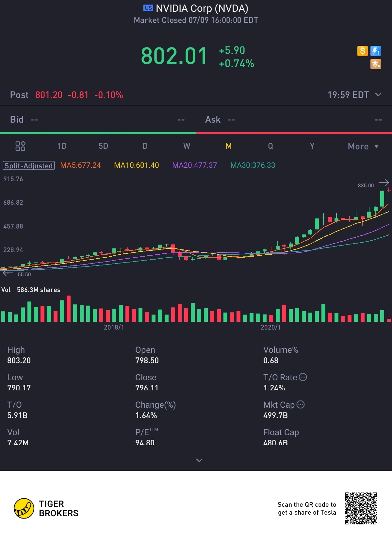Tap the Volume% value 0.68
Viewport: 392px width, 546px height.
[x=271, y=360]
